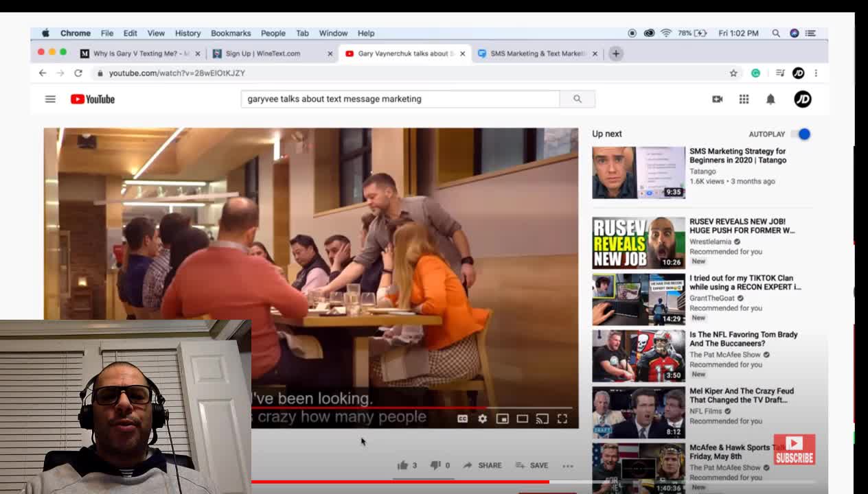Enter full screen mode
Viewport: 868px width, 494px height.
[x=562, y=419]
